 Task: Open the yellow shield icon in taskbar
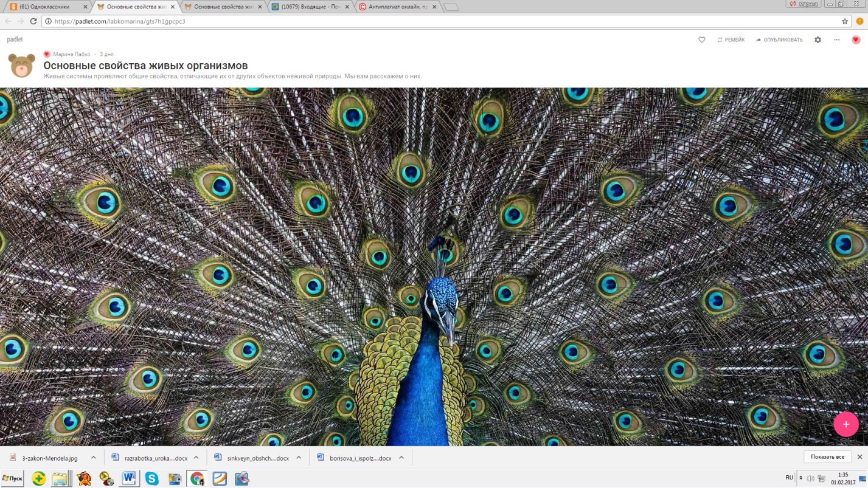pyautogui.click(x=106, y=479)
